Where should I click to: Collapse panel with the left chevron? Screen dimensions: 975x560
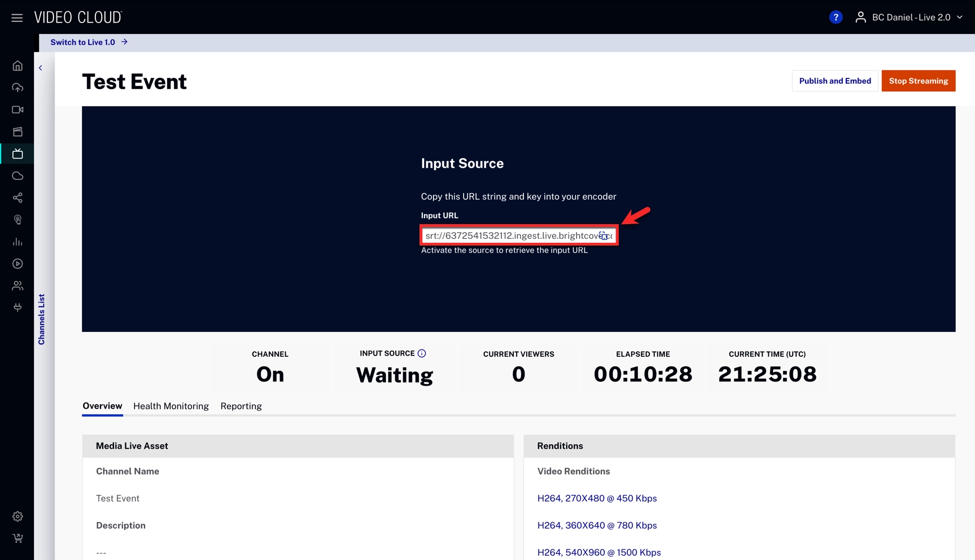pyautogui.click(x=41, y=68)
